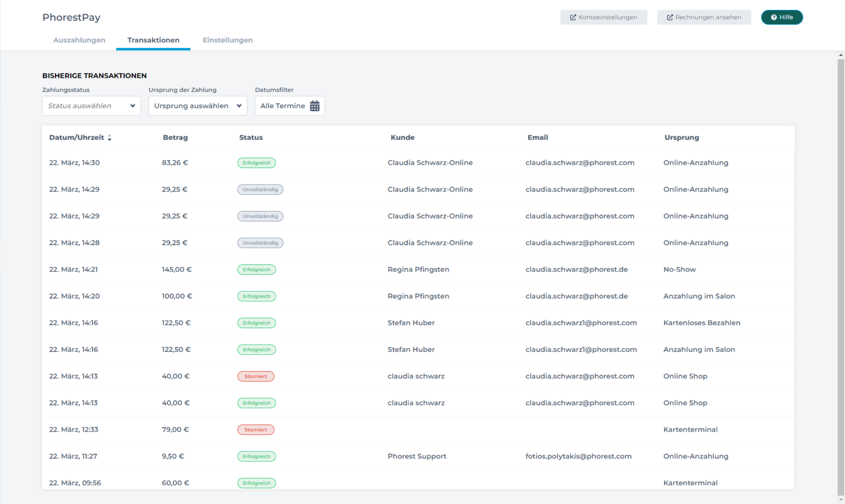
Task: Click the Erfolgreich badge for 9,50 €
Action: pos(257,456)
